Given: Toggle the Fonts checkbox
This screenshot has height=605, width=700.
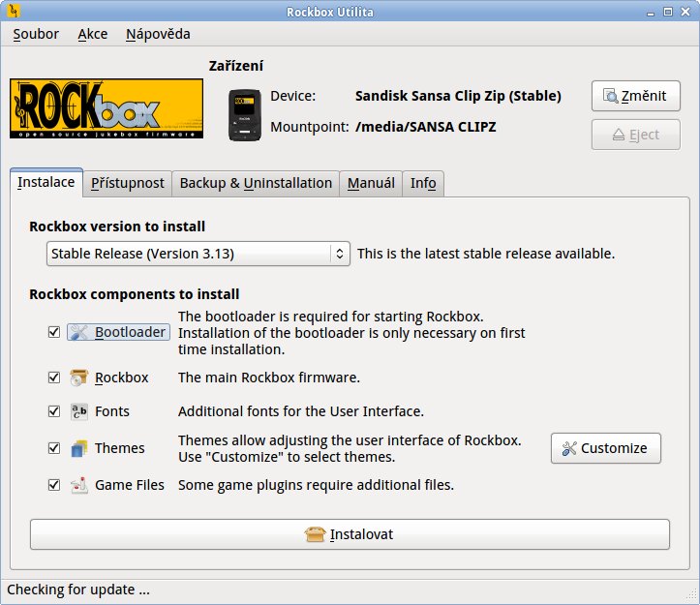Looking at the screenshot, I should pos(54,411).
